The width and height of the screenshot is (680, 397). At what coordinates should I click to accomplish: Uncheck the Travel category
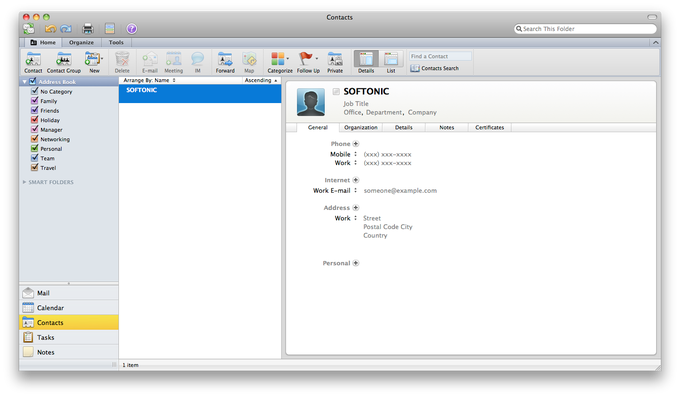[x=35, y=167]
